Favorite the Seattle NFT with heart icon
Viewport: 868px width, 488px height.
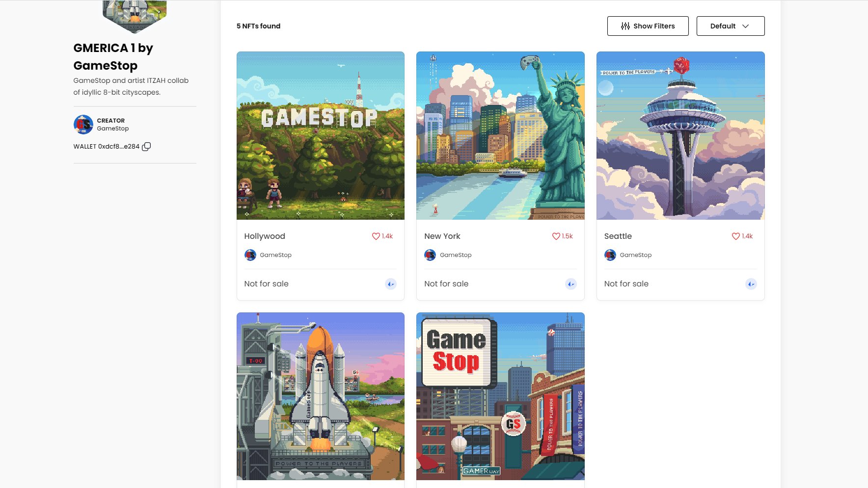pos(736,236)
